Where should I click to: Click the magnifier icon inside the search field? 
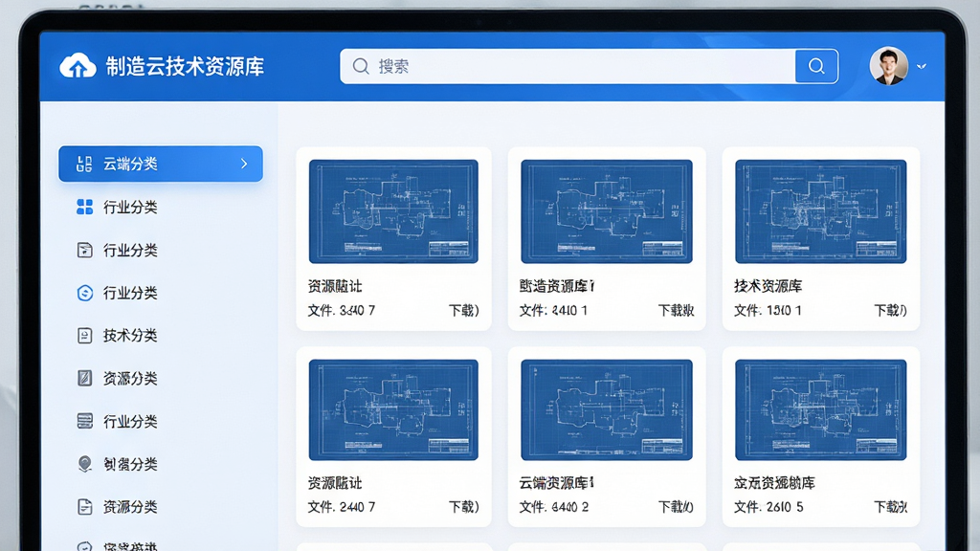click(x=361, y=66)
